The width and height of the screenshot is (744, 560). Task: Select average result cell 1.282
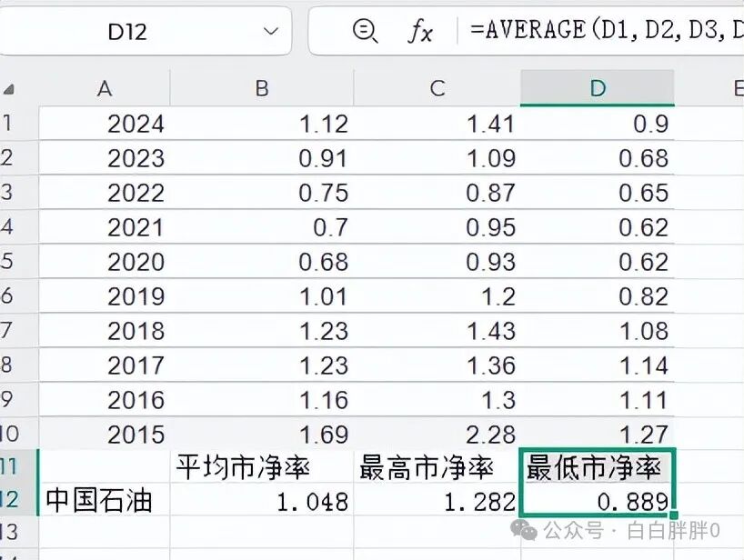click(437, 500)
